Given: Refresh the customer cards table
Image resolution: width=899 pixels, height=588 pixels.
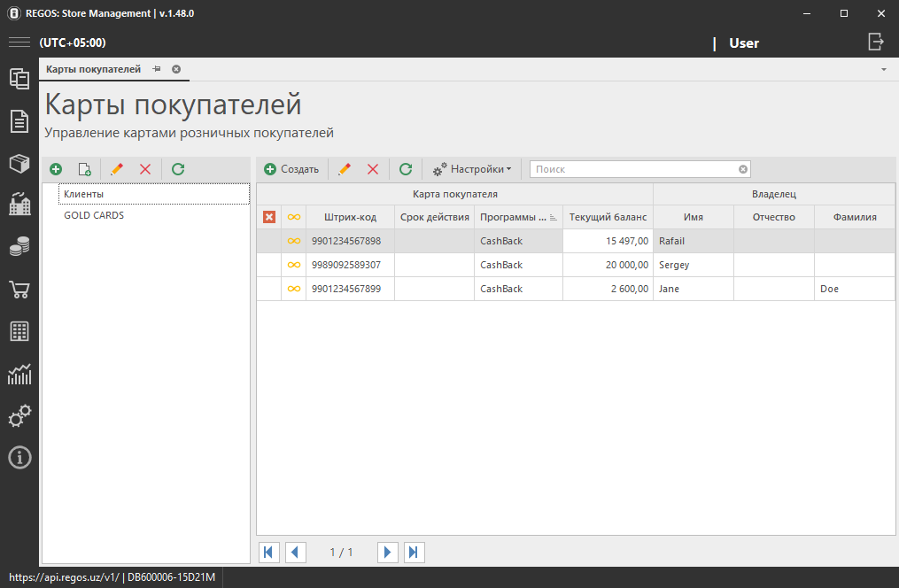Looking at the screenshot, I should coord(406,169).
